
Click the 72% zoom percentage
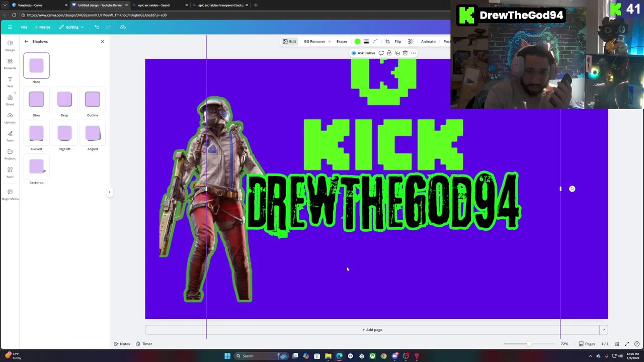(565, 344)
